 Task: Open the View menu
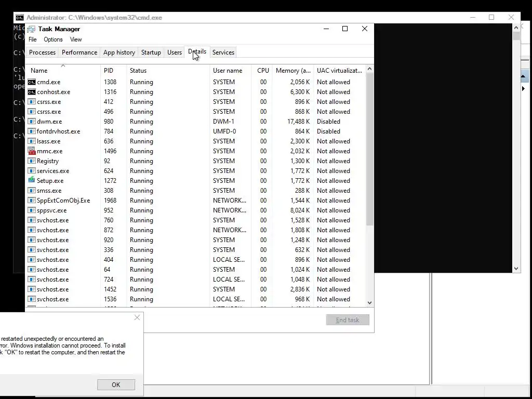[76, 39]
